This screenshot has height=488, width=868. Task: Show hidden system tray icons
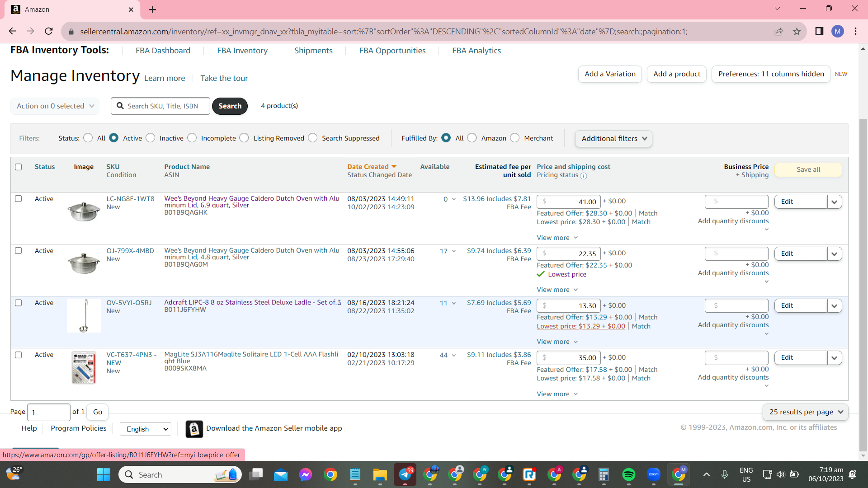pos(706,474)
